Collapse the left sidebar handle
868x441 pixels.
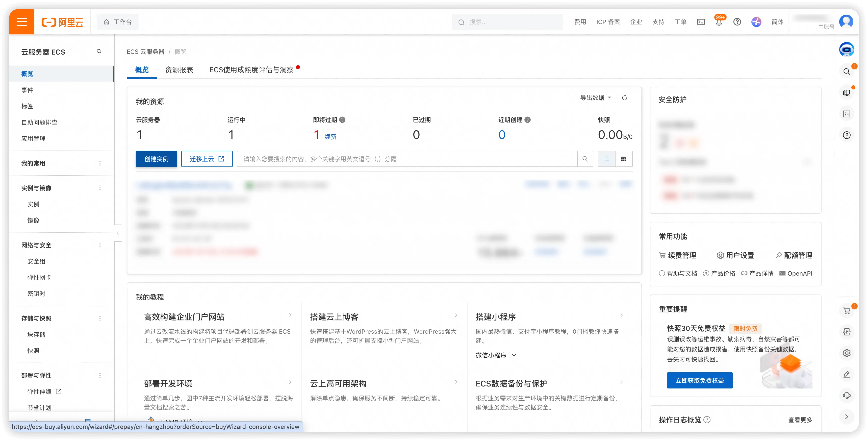tap(118, 233)
